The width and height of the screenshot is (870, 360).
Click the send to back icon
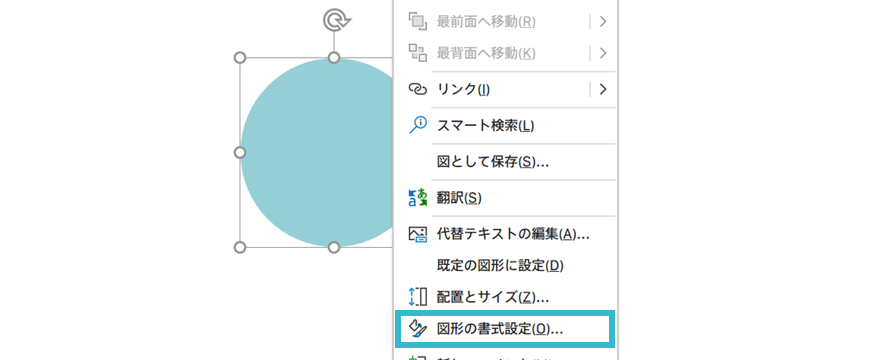coord(417,53)
